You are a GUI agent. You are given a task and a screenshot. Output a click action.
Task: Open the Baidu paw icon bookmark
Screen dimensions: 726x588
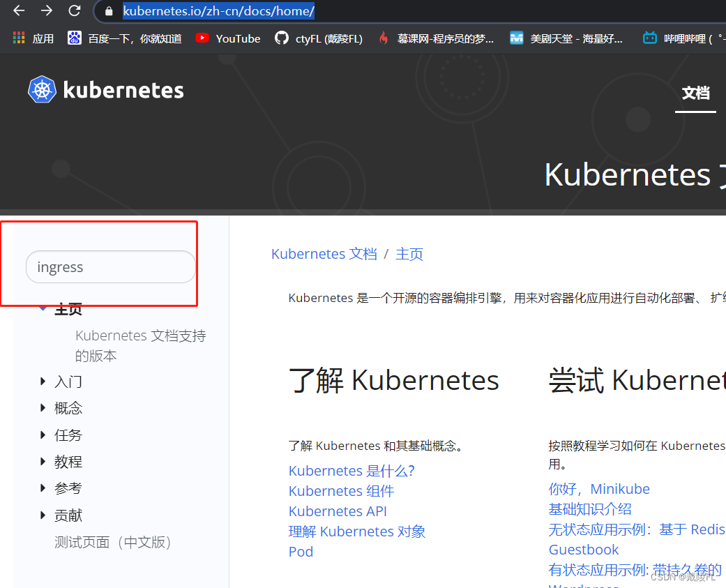pos(75,38)
